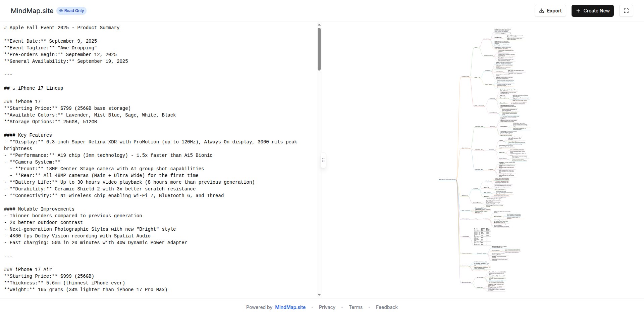Click the Starting Price $799 line
Image resolution: width=644 pixels, height=316 pixels.
(67, 108)
